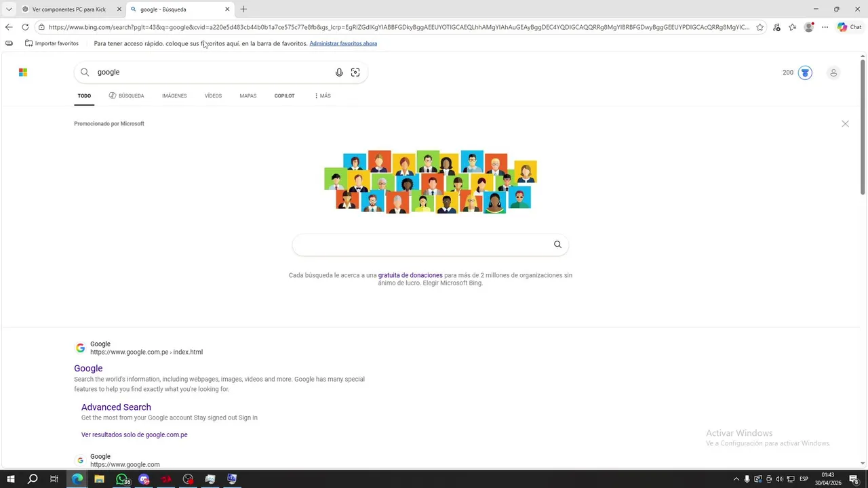This screenshot has width=868, height=488.
Task: Open 'Administrar favoritos ahora' link
Action: [x=343, y=43]
